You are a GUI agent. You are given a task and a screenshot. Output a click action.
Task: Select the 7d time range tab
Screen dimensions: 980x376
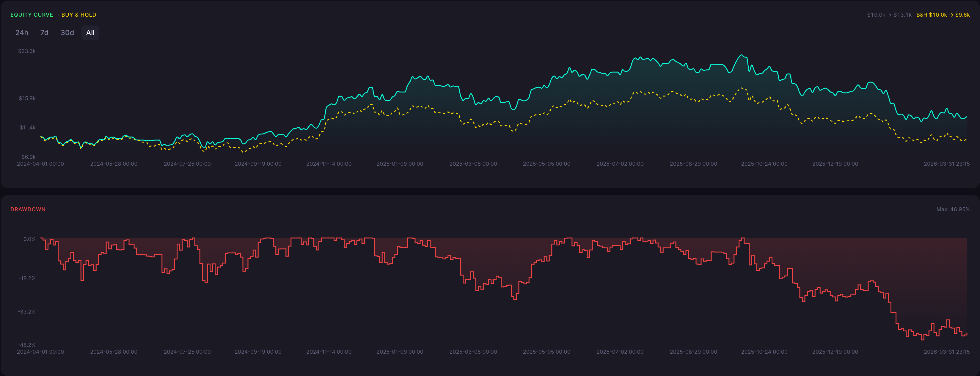pyautogui.click(x=45, y=33)
